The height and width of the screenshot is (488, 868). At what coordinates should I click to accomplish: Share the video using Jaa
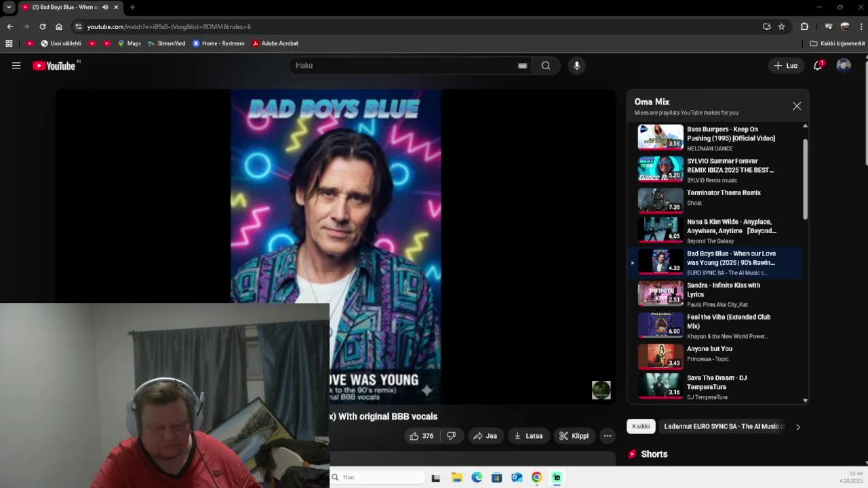point(485,436)
